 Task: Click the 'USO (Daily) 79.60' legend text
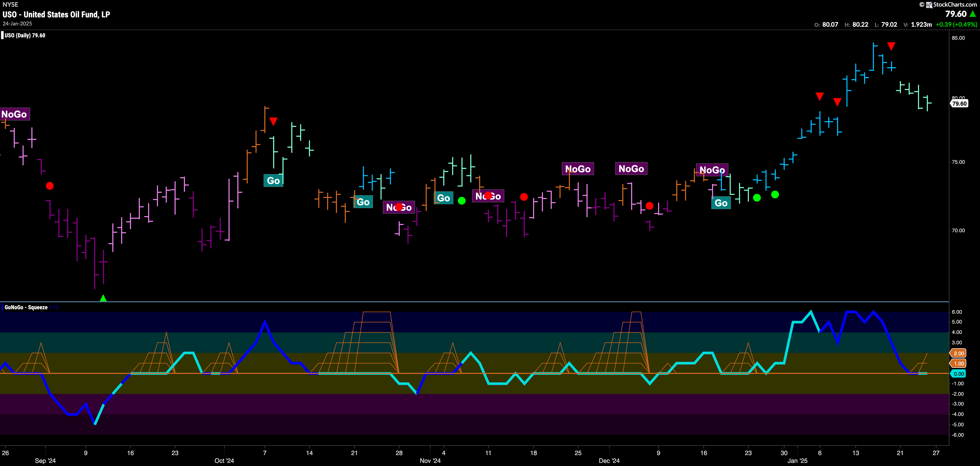pos(25,35)
